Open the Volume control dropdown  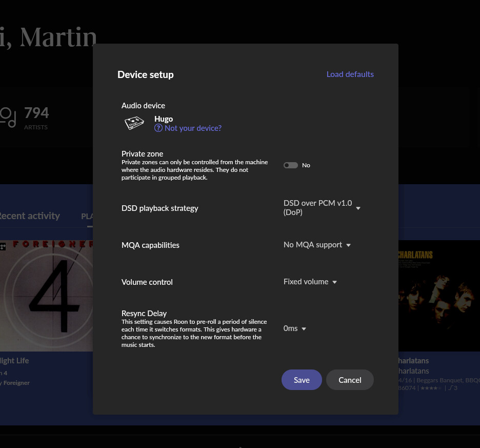(310, 282)
